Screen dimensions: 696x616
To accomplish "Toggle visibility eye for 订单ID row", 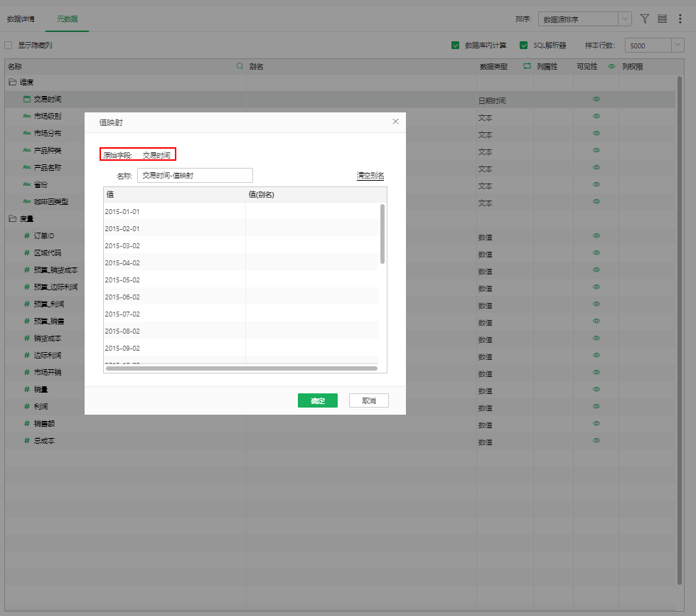I will click(x=596, y=235).
